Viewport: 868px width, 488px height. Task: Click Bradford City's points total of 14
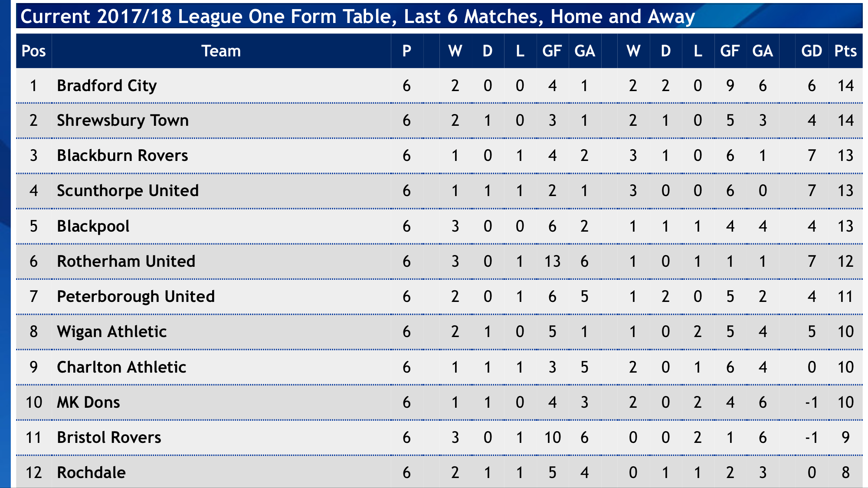pyautogui.click(x=845, y=86)
